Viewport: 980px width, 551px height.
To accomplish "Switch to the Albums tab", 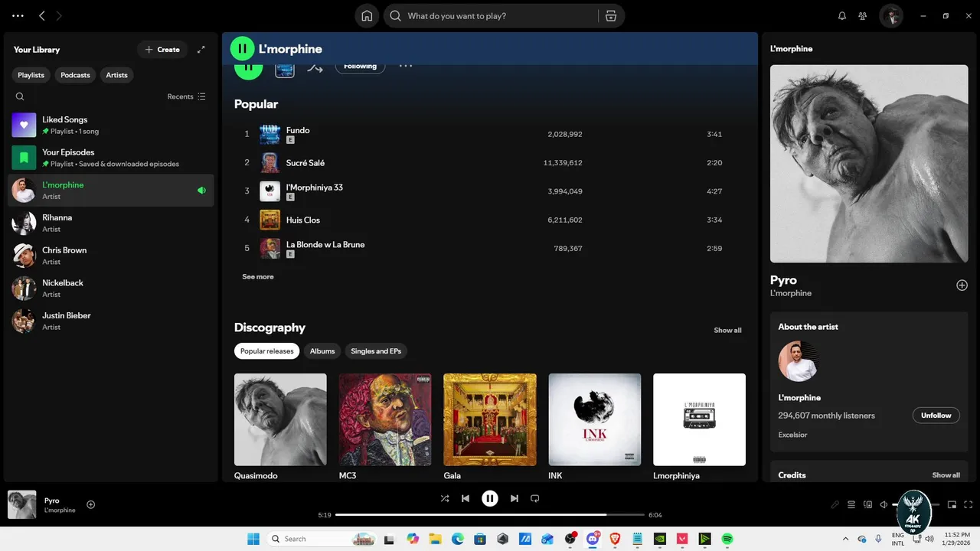I will point(322,351).
